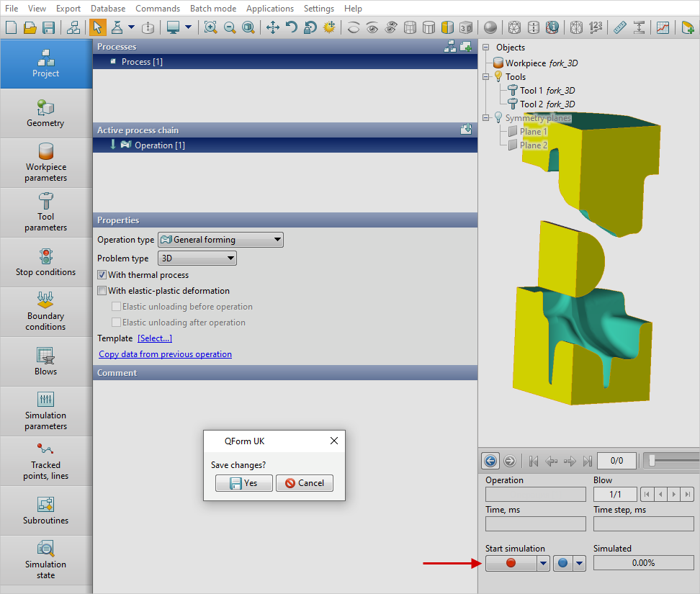Activate the pan/move view tool
This screenshot has width=700, height=594.
(x=273, y=27)
